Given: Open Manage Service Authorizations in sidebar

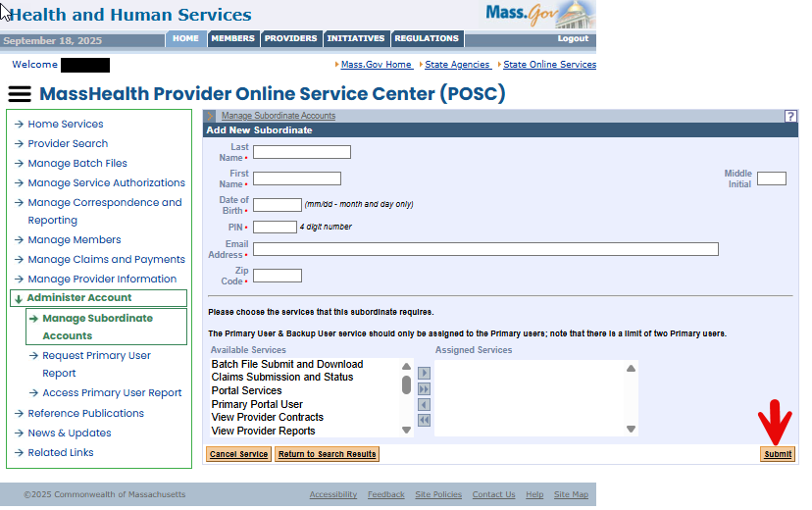Looking at the screenshot, I should pos(106,183).
